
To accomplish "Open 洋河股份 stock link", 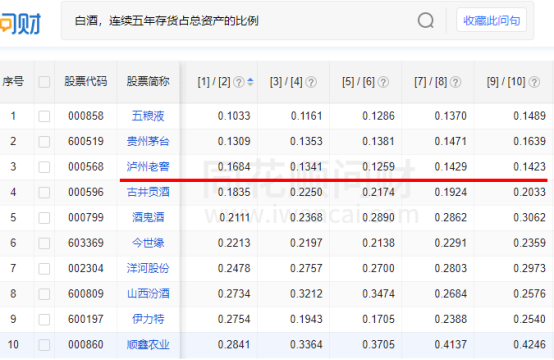I will pyautogui.click(x=148, y=268).
